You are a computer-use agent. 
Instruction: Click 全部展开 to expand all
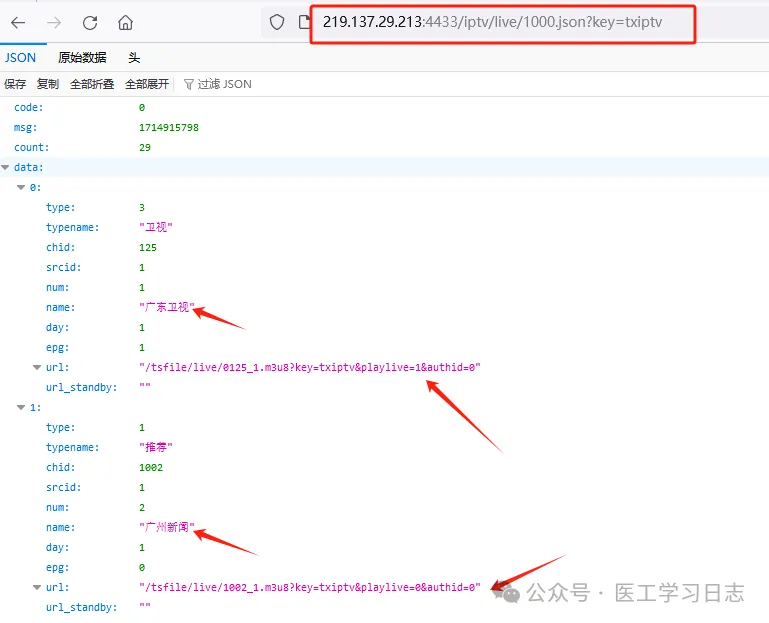coord(147,84)
